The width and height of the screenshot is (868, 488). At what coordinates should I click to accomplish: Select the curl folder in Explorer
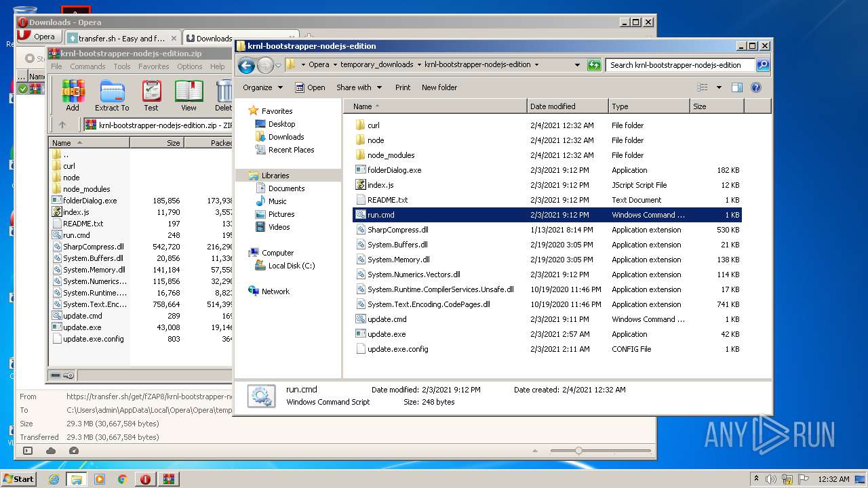point(373,125)
